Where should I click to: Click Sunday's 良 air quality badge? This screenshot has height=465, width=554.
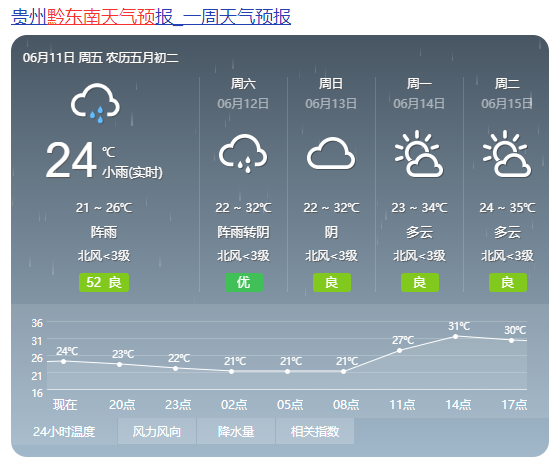tap(332, 282)
